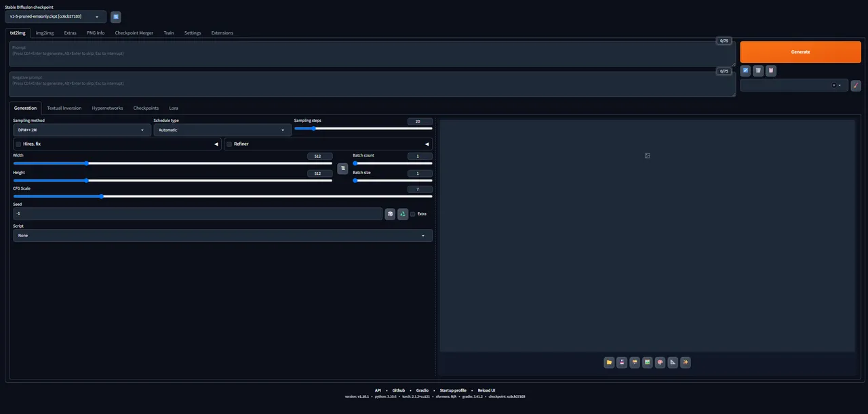Viewport: 868px width, 414px height.
Task: Edit styles with paintbrush icon
Action: click(856, 85)
